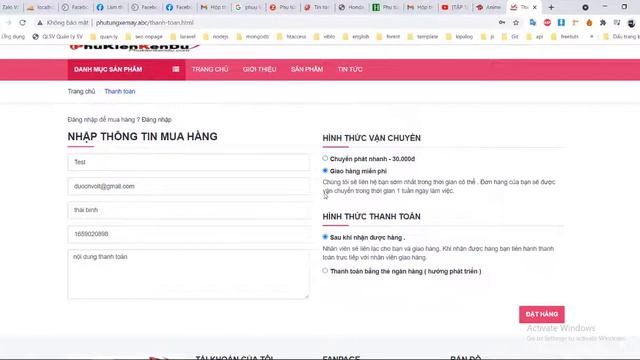Image resolution: width=640 pixels, height=360 pixels.
Task: Click the phone number input field
Action: (189, 234)
